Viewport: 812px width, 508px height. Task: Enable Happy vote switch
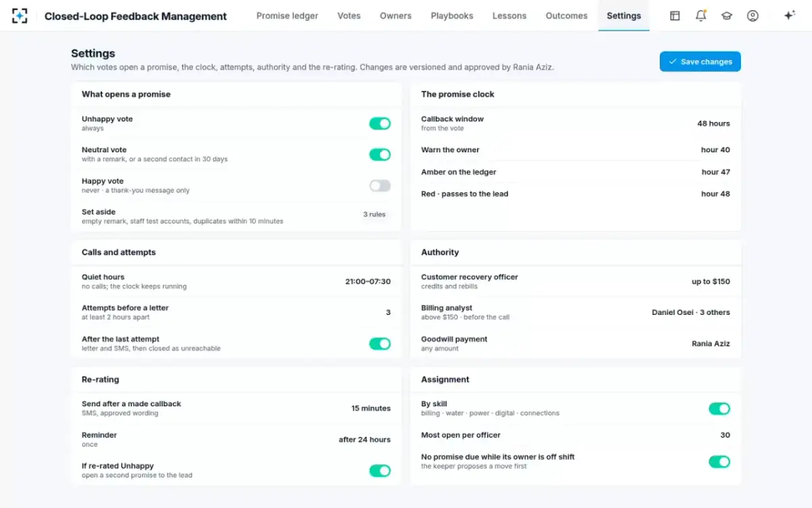click(x=380, y=186)
